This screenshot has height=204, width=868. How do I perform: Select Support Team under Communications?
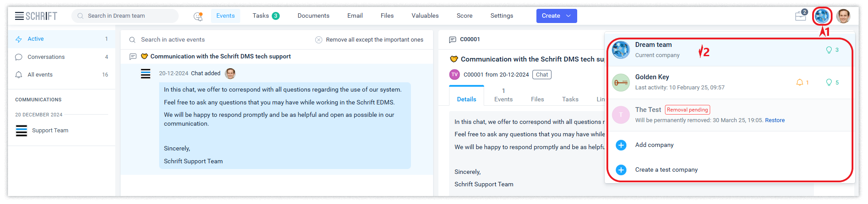(x=50, y=131)
